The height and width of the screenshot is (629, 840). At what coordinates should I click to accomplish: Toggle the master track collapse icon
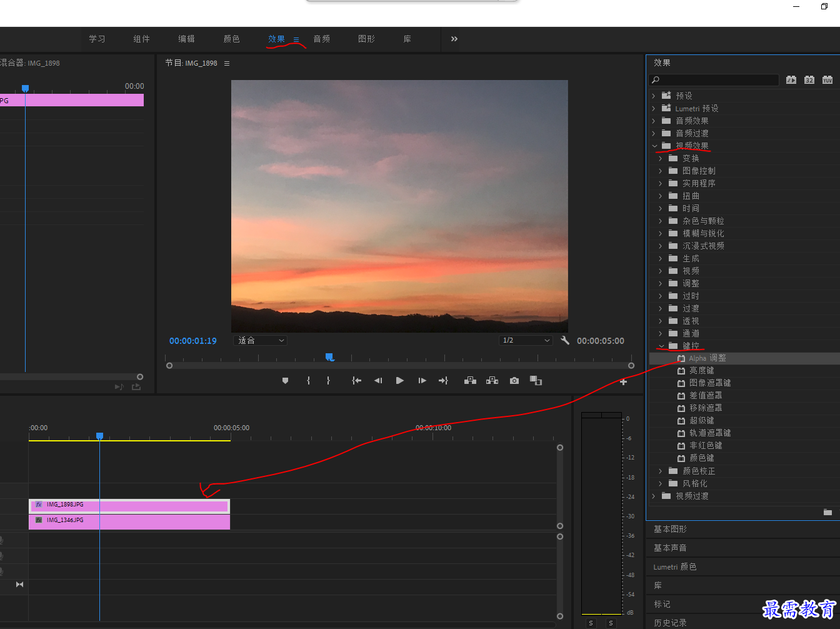tap(19, 585)
